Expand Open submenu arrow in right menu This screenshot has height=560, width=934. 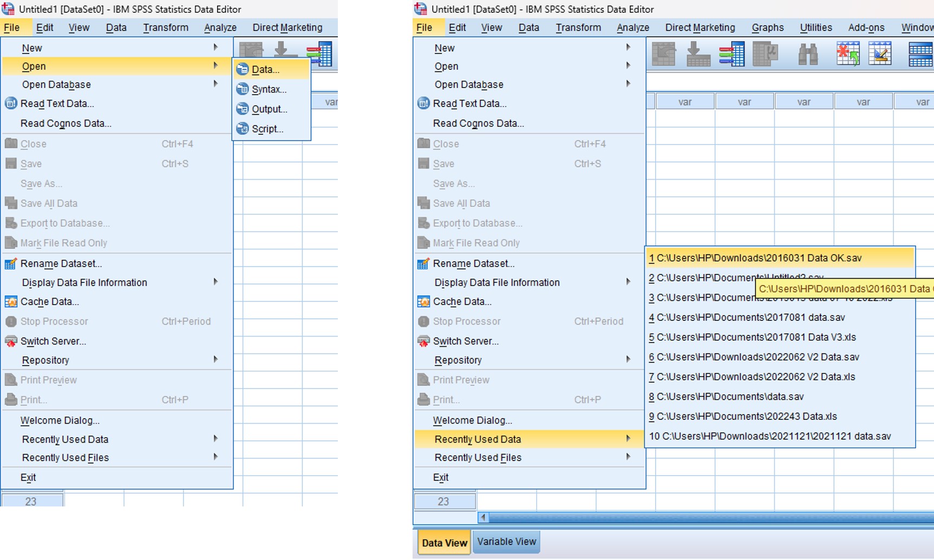pyautogui.click(x=628, y=65)
